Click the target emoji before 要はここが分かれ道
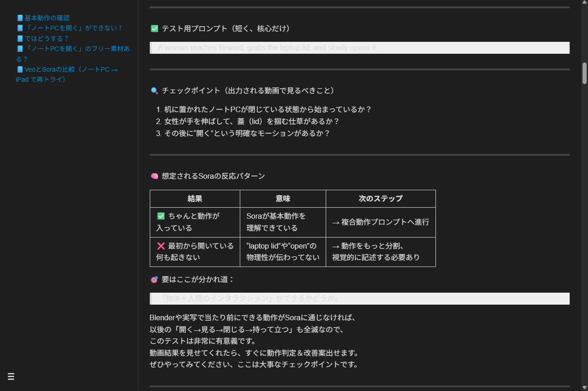This screenshot has height=391, width=588. (x=154, y=280)
